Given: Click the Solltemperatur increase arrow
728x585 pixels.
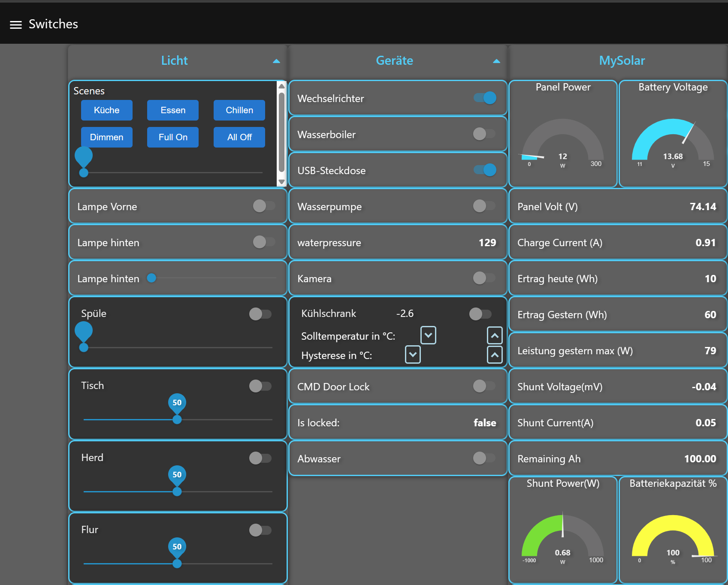Looking at the screenshot, I should [495, 335].
